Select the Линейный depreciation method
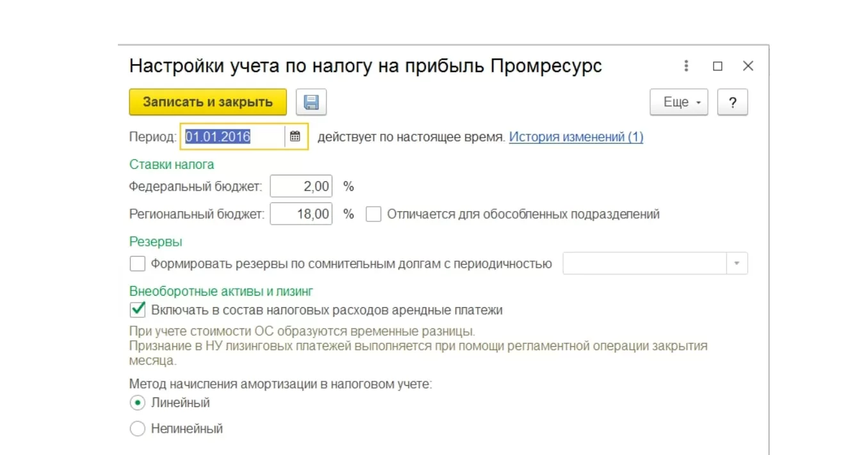868x455 pixels. 138,403
